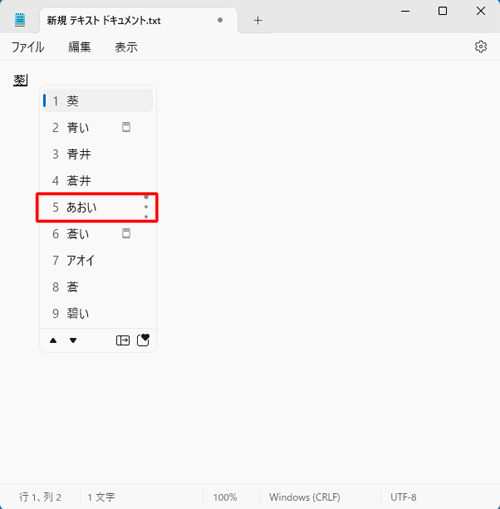
Task: Open the 100% zoom status entry
Action: (x=225, y=497)
